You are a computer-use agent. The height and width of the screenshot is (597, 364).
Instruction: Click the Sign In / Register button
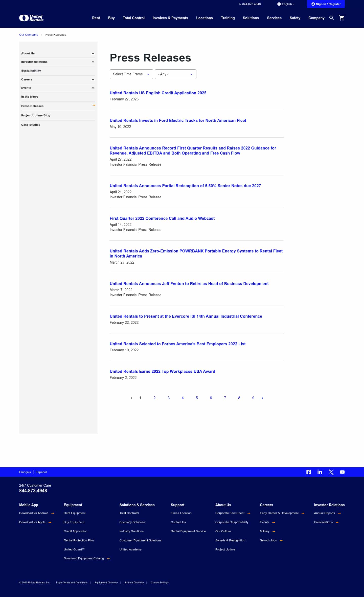click(326, 4)
